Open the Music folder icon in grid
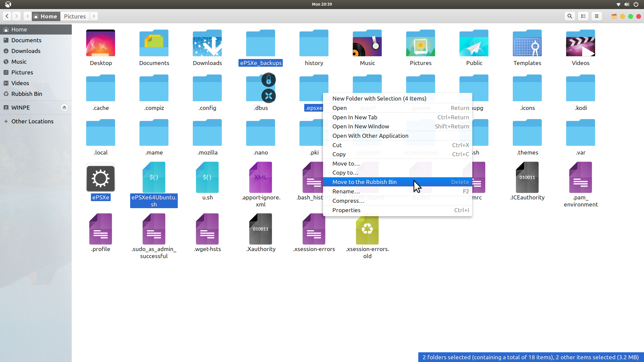Image resolution: width=644 pixels, height=362 pixels. point(367,43)
